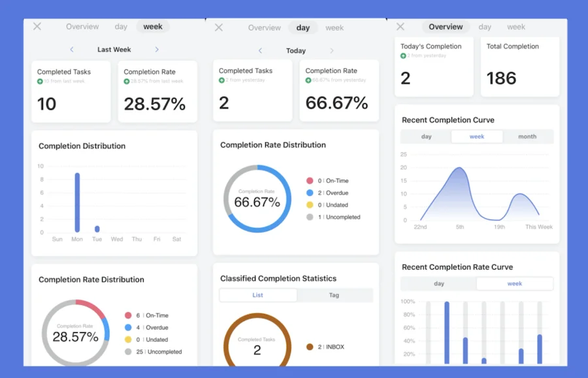
Task: Go to previous day beside Today label
Action: 260,50
